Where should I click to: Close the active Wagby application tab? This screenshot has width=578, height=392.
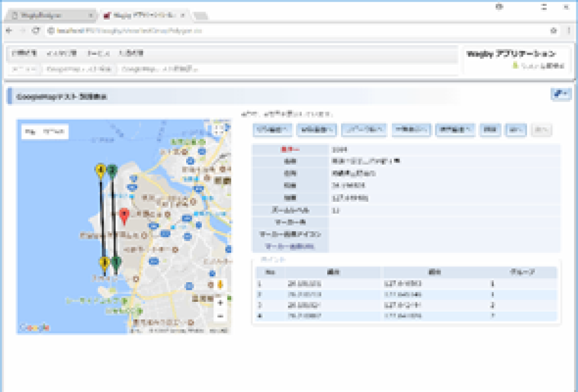point(183,16)
